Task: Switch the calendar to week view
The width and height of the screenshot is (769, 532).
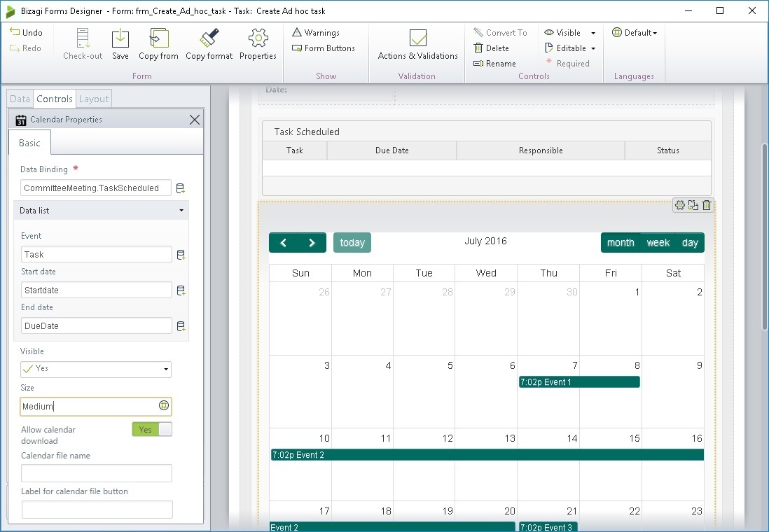Action: [658, 242]
